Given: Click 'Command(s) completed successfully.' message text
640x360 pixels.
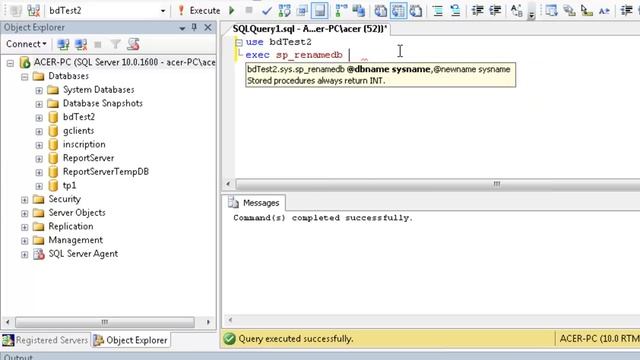Looking at the screenshot, I should point(323,218).
